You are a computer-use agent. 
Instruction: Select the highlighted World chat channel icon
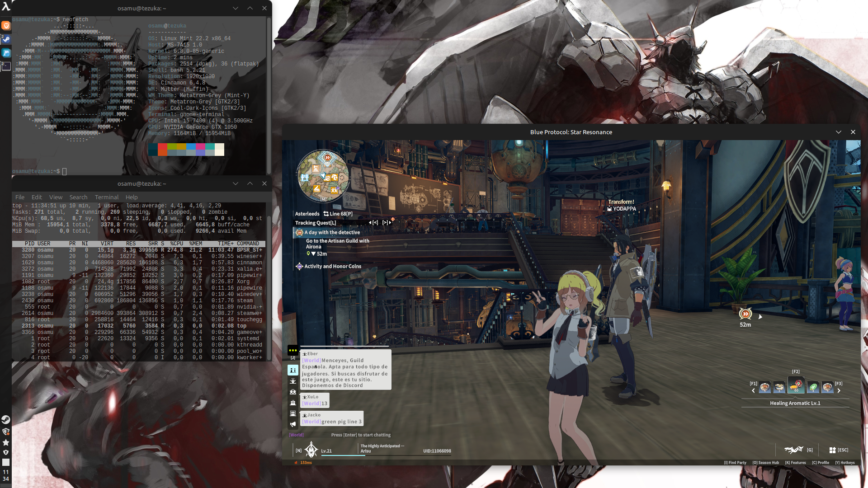point(292,370)
